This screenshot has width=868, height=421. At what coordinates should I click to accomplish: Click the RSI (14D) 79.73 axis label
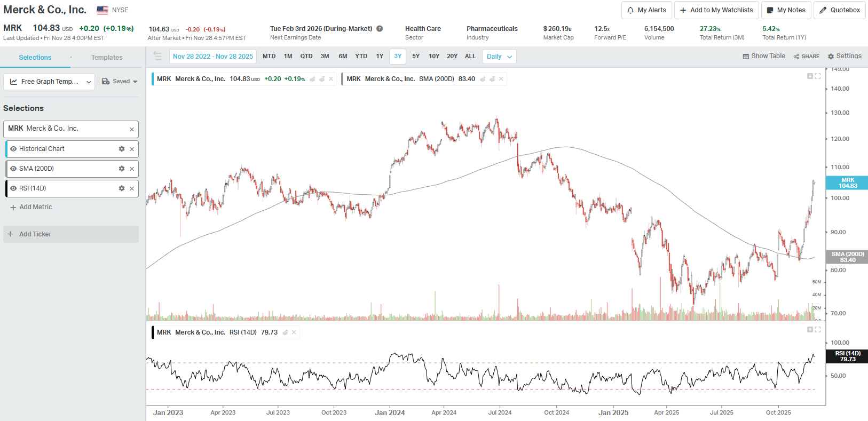click(847, 356)
